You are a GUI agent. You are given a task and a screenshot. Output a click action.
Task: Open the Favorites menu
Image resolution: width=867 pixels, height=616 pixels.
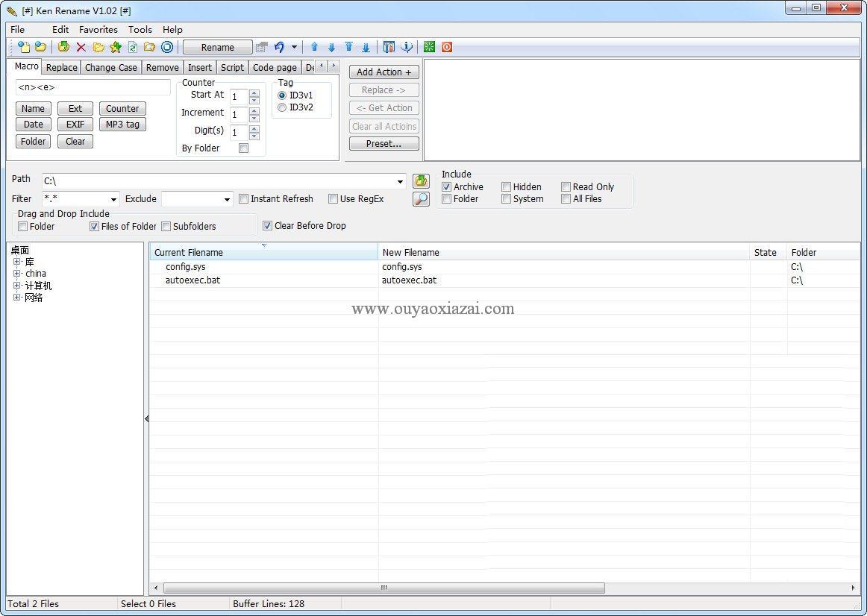(98, 30)
